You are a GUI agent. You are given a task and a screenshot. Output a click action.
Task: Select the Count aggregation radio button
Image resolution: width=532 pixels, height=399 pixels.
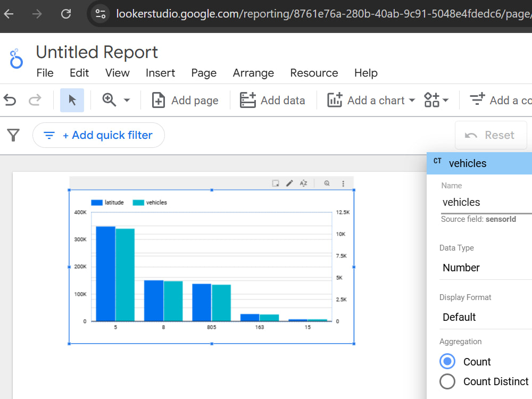tap(447, 361)
